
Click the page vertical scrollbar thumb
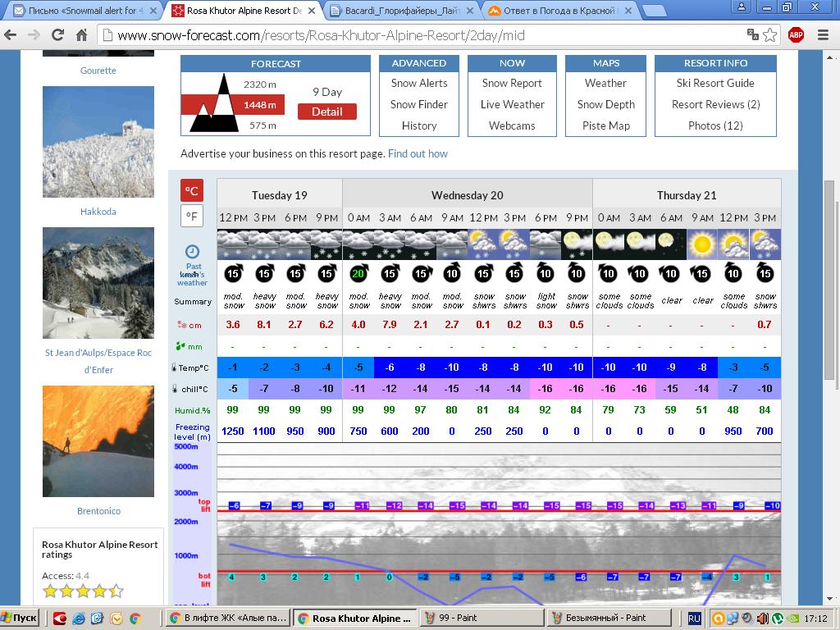tap(829, 281)
